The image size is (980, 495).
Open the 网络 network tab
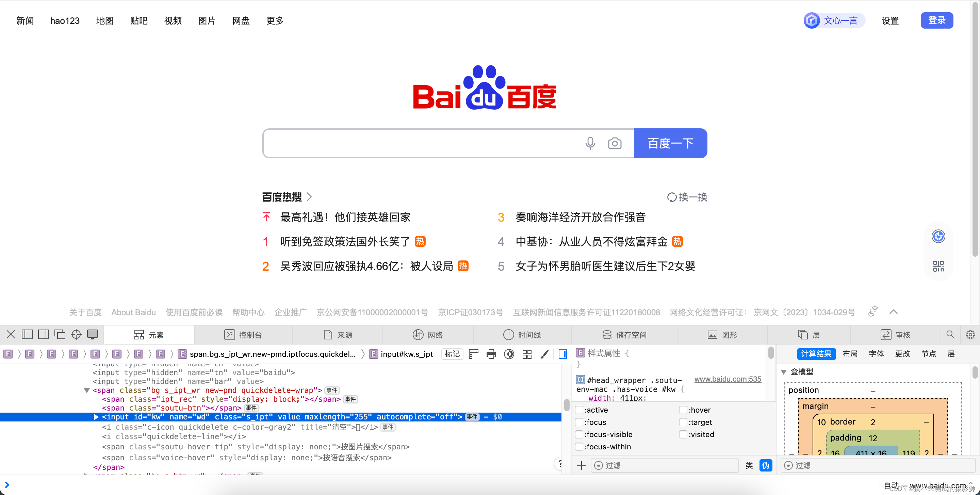click(428, 335)
